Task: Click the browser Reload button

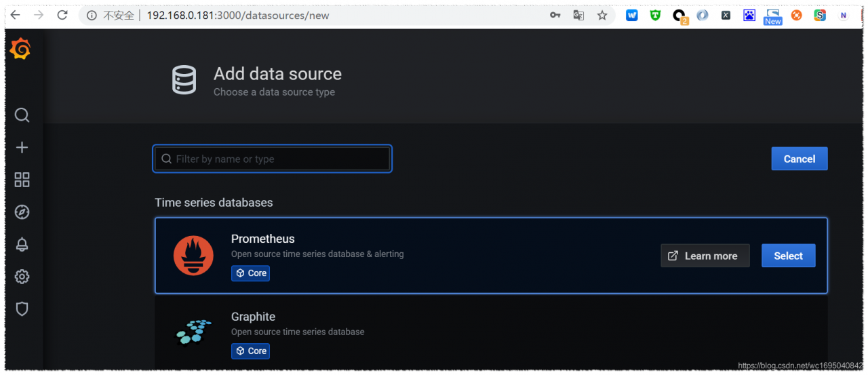Action: pyautogui.click(x=62, y=15)
